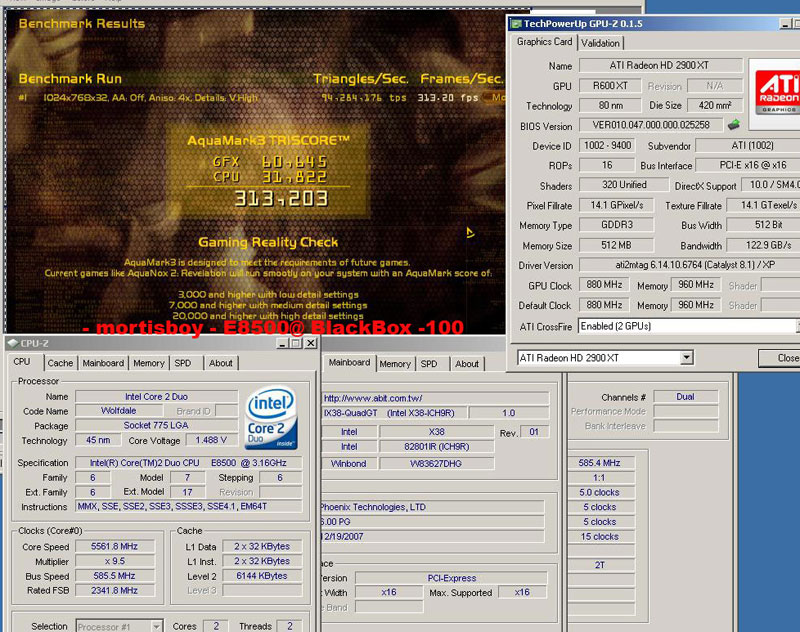Image resolution: width=800 pixels, height=632 pixels.
Task: Click the Intel Core 2 Duo logo
Action: tap(271, 418)
